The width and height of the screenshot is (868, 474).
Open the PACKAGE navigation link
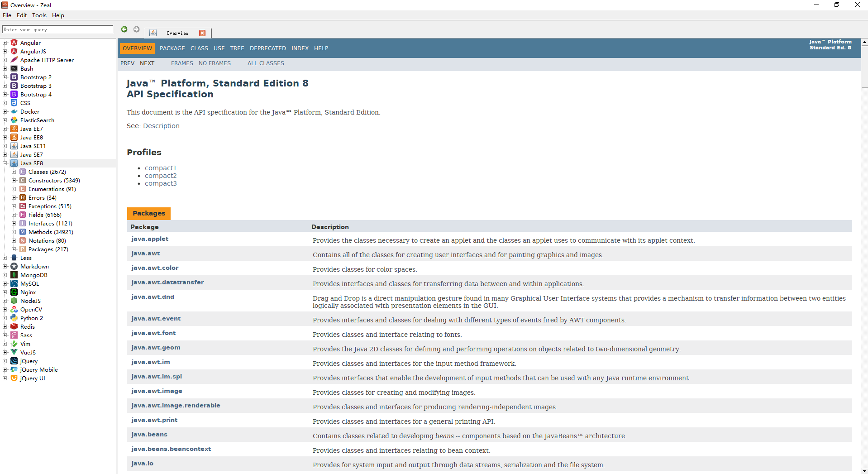pos(172,48)
